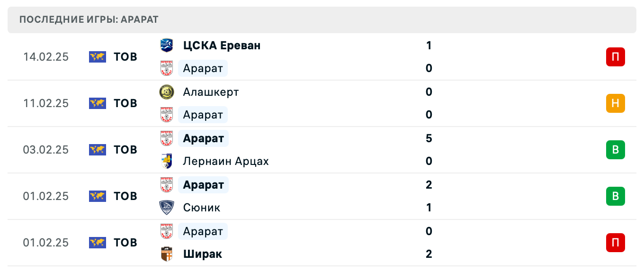This screenshot has width=644, height=273.
Task: Click the Арарат crest next to Лернаин Арцах match
Action: tap(167, 138)
